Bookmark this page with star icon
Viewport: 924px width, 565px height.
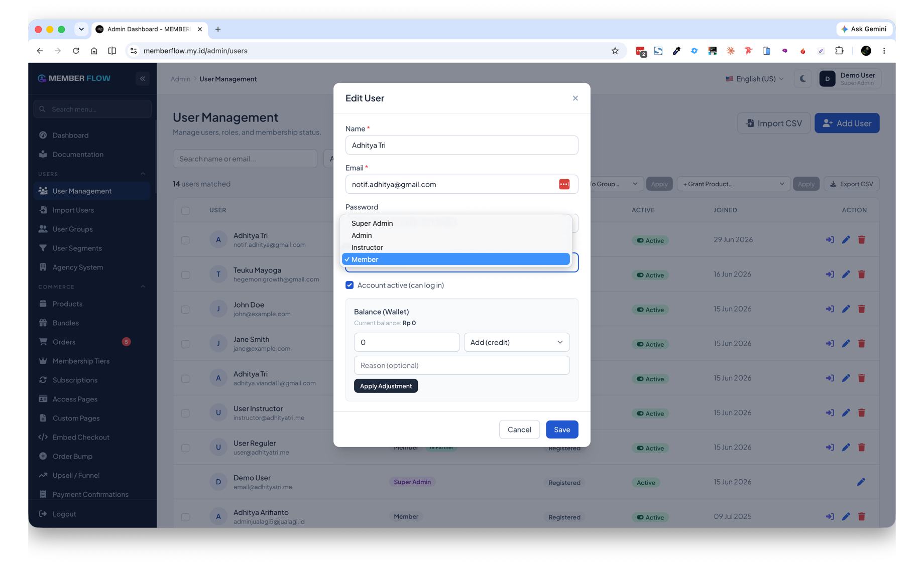pyautogui.click(x=615, y=51)
